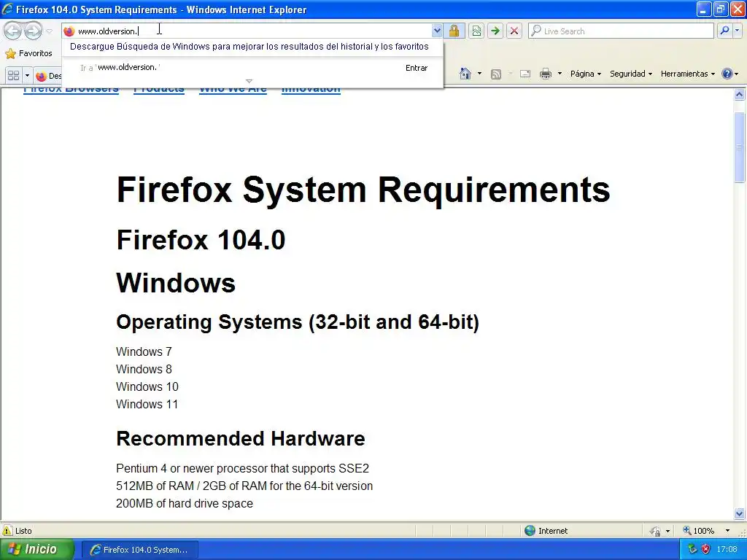Follow the Who We Are link

coord(233,90)
